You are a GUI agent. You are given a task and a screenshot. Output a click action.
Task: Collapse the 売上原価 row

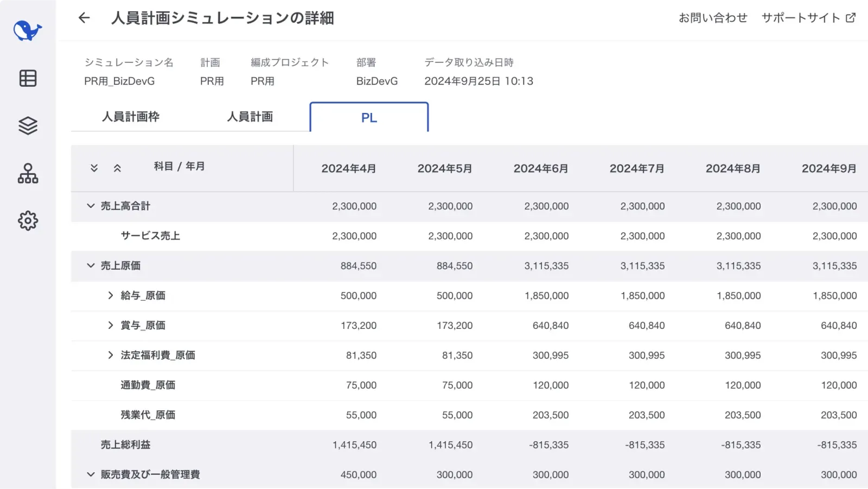point(91,265)
